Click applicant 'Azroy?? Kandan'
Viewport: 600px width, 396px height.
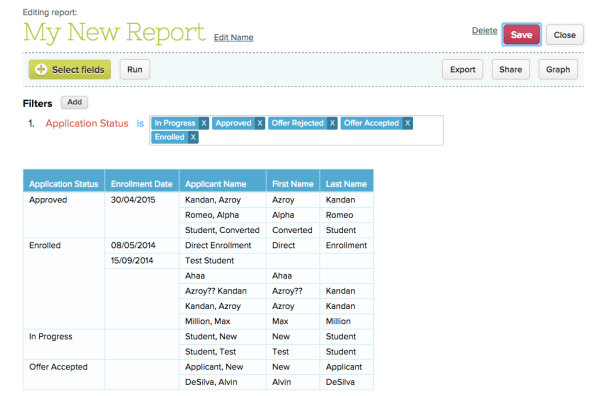216,291
